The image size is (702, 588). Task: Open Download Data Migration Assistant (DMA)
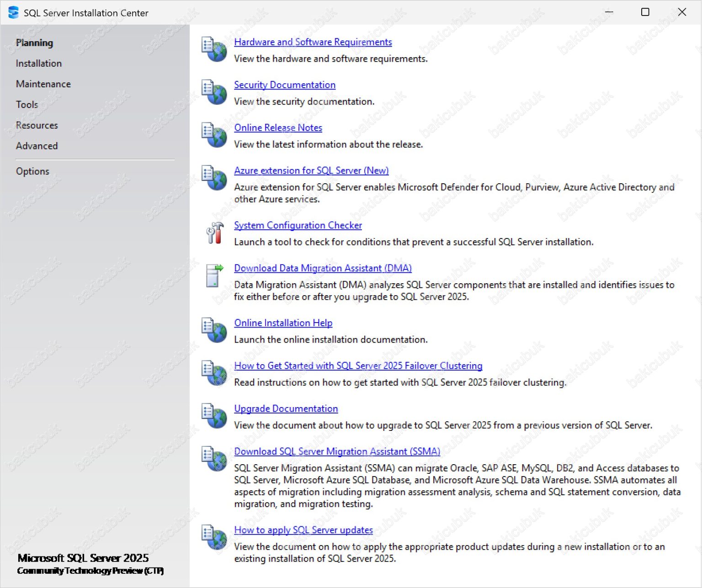[323, 268]
